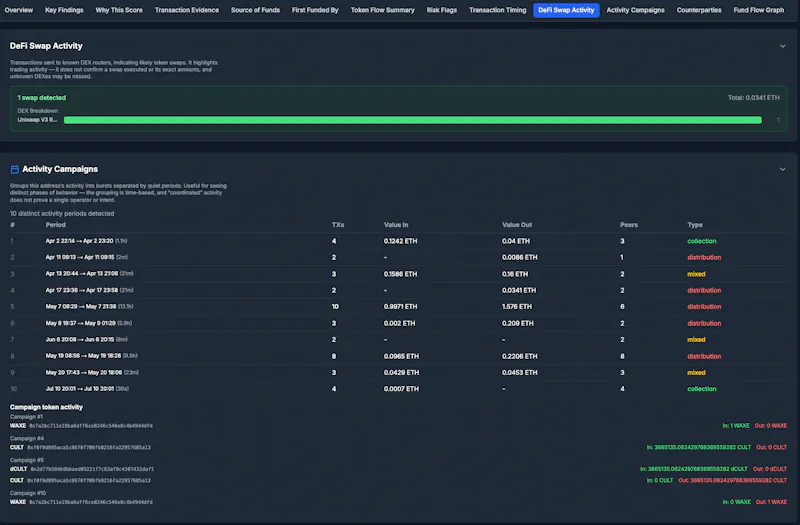Viewport: 800px width, 525px height.
Task: Select the Transaction Evidence tab
Action: [x=187, y=10]
